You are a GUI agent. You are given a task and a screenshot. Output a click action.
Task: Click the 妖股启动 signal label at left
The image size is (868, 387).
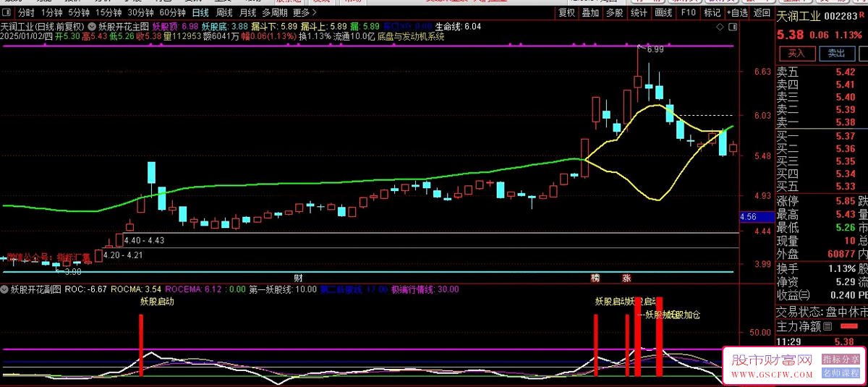coord(157,302)
